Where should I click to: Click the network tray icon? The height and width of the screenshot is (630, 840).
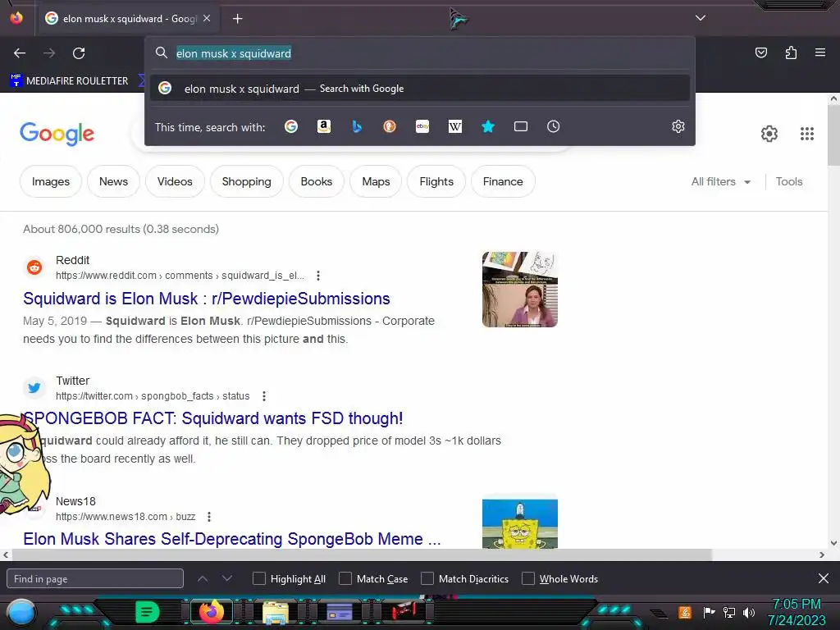(729, 612)
